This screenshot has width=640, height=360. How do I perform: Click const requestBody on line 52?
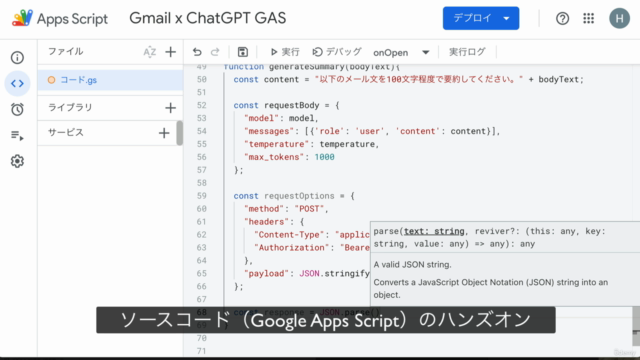[276, 105]
